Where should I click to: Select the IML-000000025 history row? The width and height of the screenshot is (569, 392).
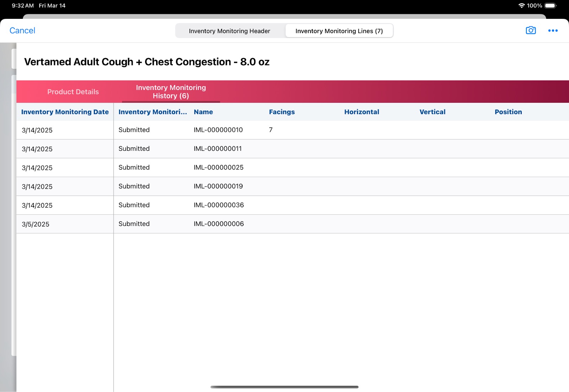218,167
